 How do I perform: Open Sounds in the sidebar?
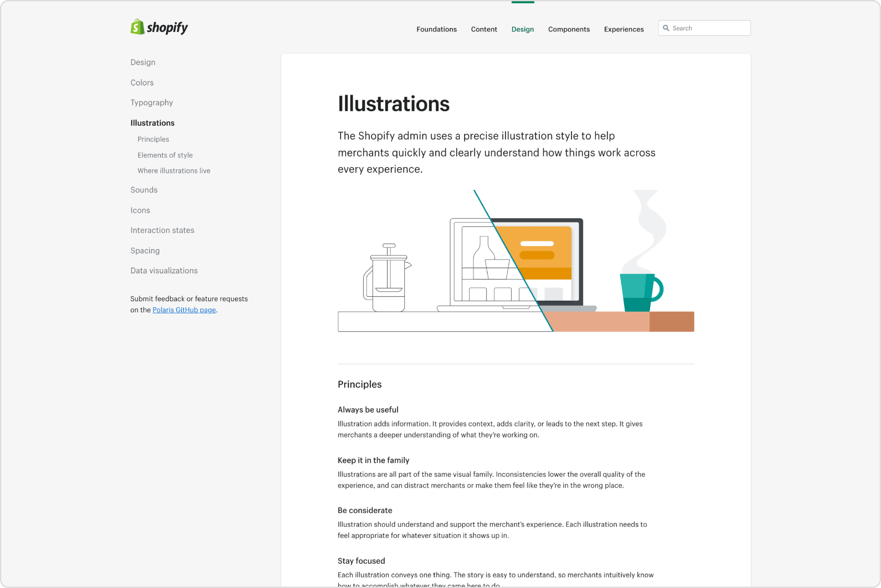pyautogui.click(x=143, y=190)
